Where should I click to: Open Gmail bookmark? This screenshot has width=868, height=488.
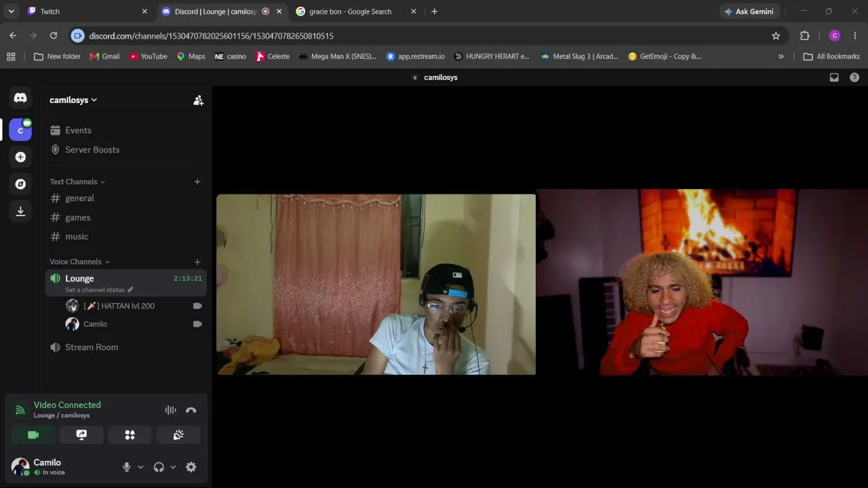104,56
